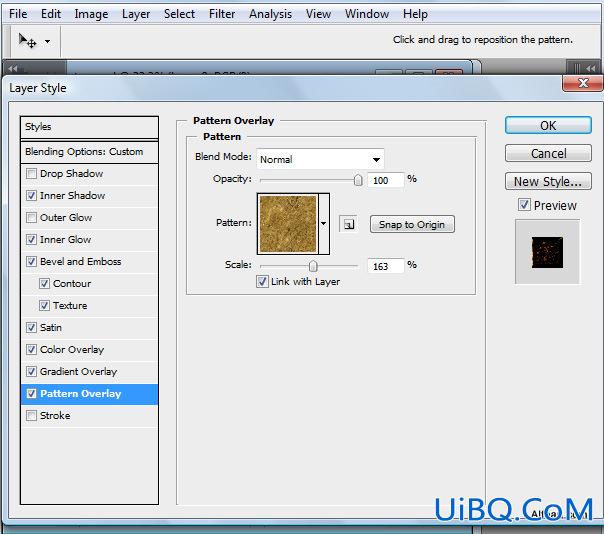Select the Drop Shadow label
The width and height of the screenshot is (604, 534).
[72, 174]
